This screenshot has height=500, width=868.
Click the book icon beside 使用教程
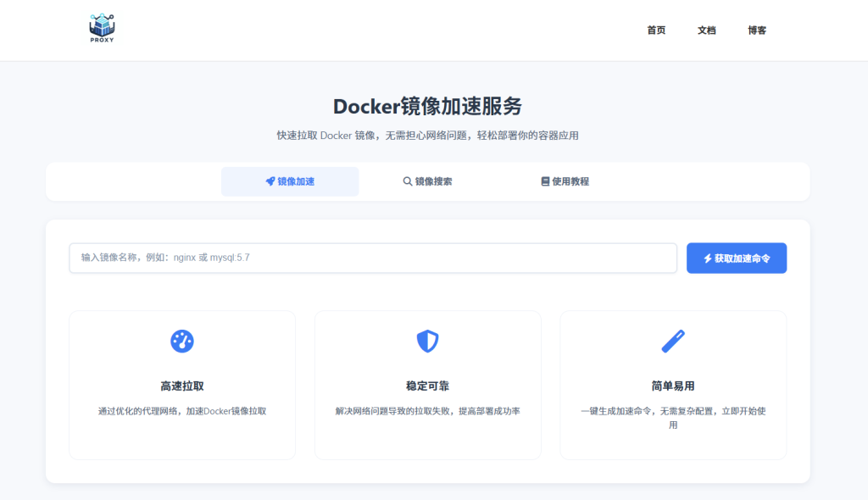pyautogui.click(x=545, y=181)
